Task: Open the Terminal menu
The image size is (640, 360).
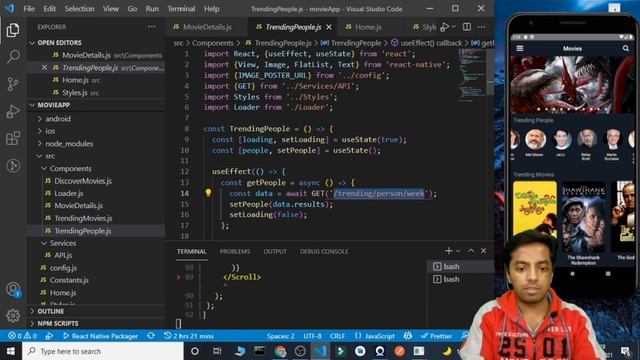Action: (181, 9)
